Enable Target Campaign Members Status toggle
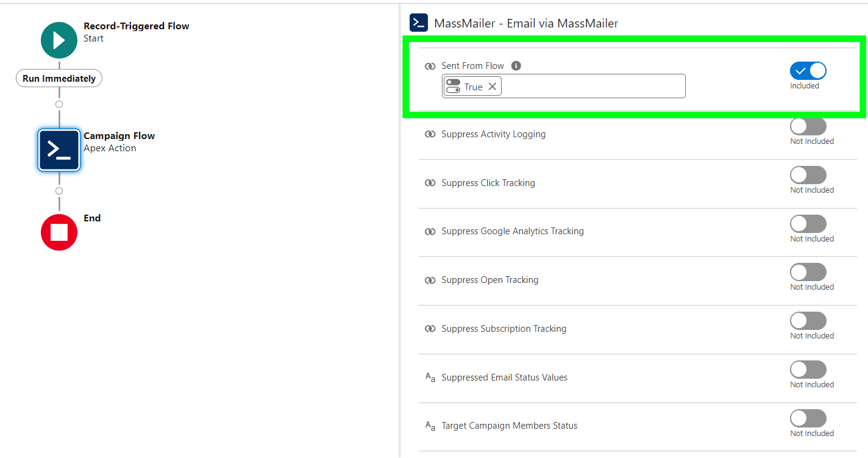Image resolution: width=868 pixels, height=458 pixels. tap(808, 418)
